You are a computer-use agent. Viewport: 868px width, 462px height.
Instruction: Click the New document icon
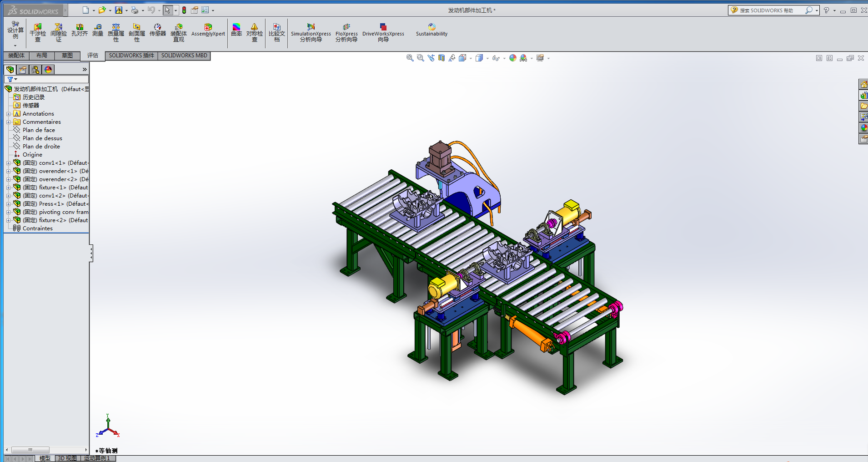85,10
